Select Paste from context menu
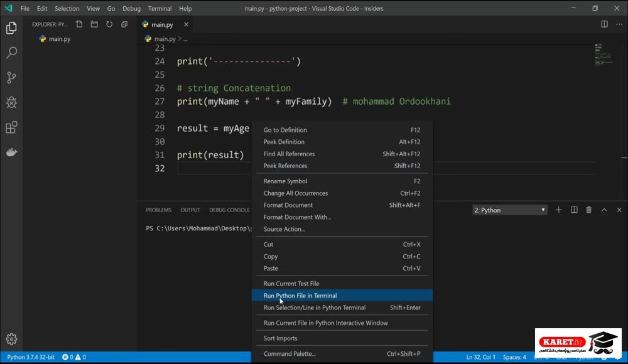The width and height of the screenshot is (628, 364). tap(342, 269)
